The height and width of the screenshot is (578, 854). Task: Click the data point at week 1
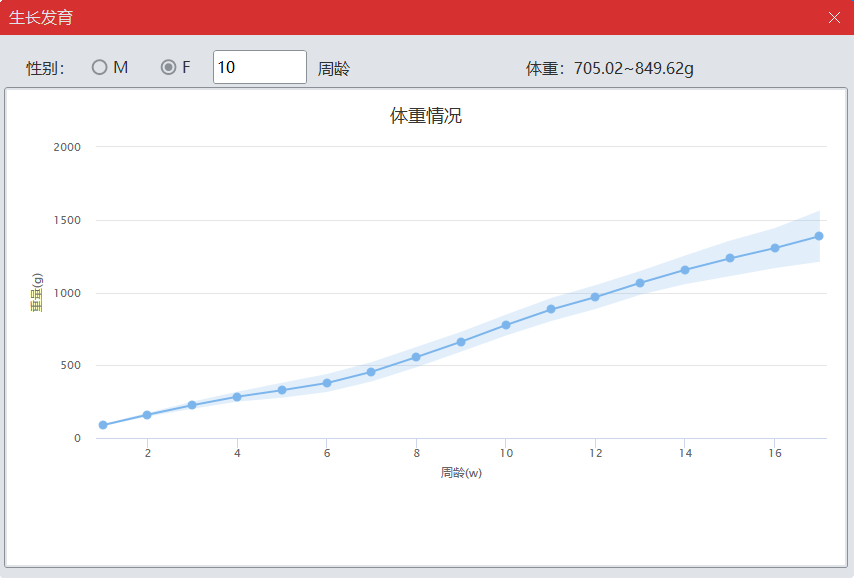103,425
